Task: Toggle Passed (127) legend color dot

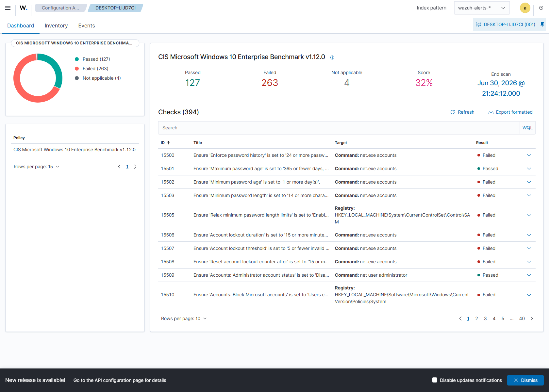Action: 77,59
